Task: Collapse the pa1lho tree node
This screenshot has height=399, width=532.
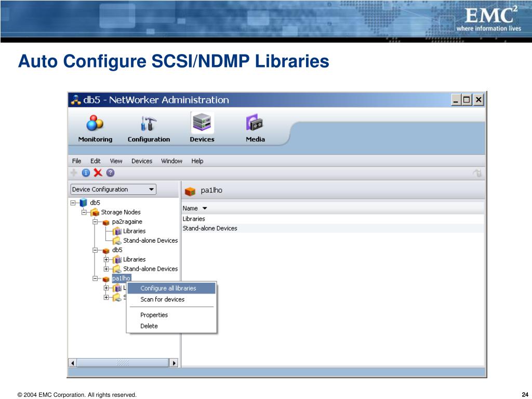Action: coord(96,278)
